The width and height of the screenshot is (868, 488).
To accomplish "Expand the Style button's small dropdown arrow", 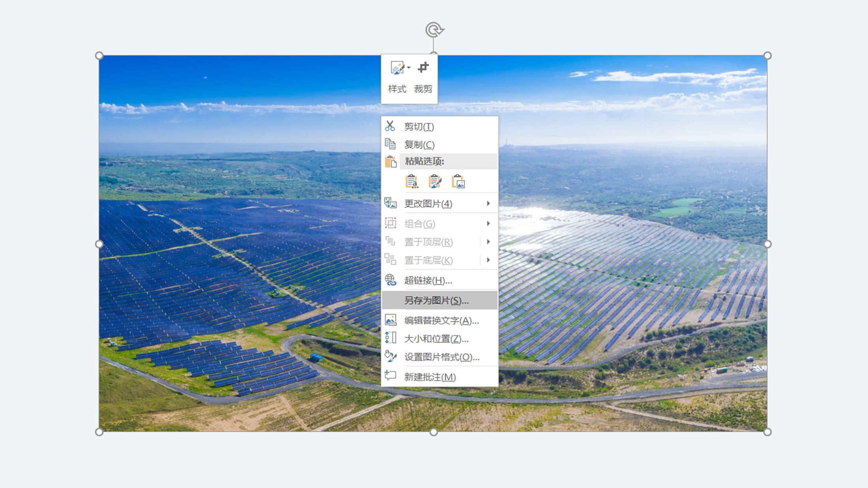I will pos(409,68).
